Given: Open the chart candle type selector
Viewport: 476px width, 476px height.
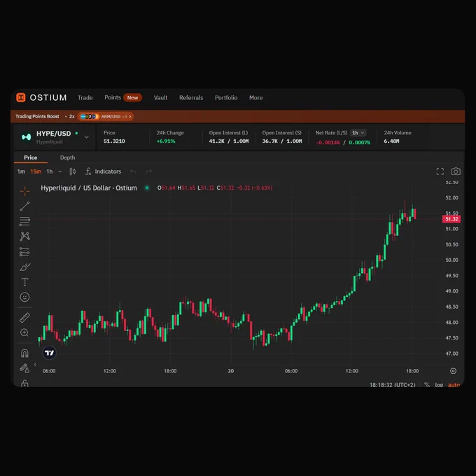Looking at the screenshot, I should (73, 171).
